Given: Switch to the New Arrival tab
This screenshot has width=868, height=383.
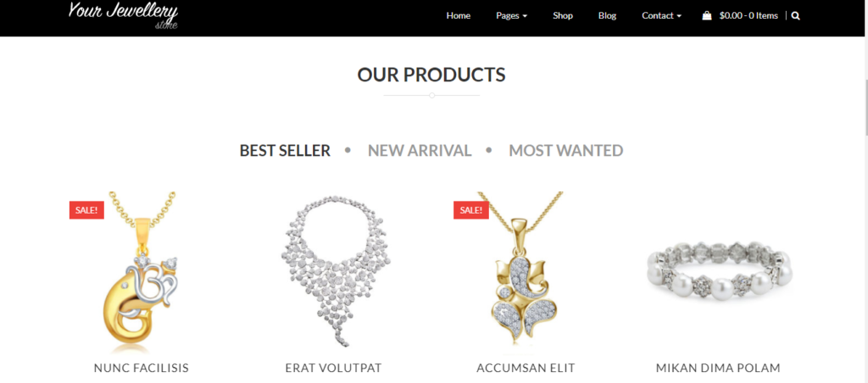Looking at the screenshot, I should click(x=420, y=151).
